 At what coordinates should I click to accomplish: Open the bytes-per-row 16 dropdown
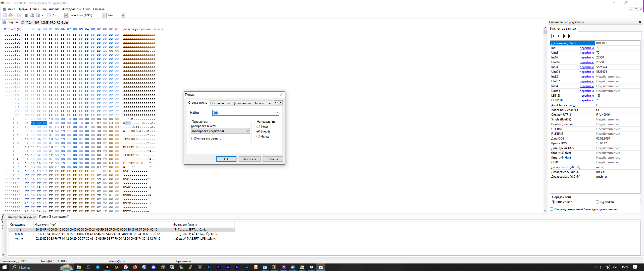(66, 15)
